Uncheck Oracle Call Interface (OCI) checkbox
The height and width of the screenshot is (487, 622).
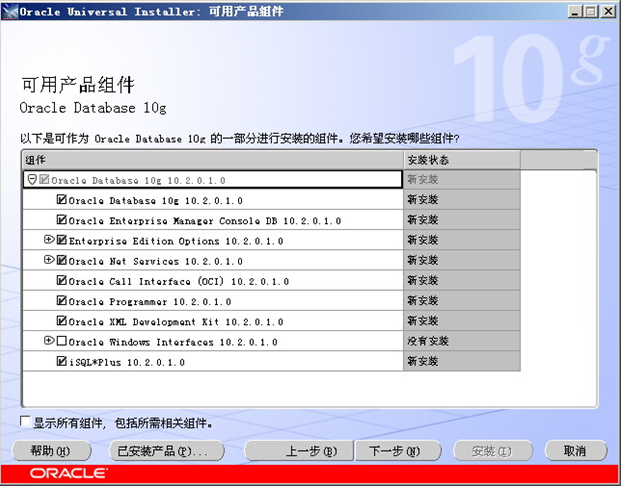(61, 280)
